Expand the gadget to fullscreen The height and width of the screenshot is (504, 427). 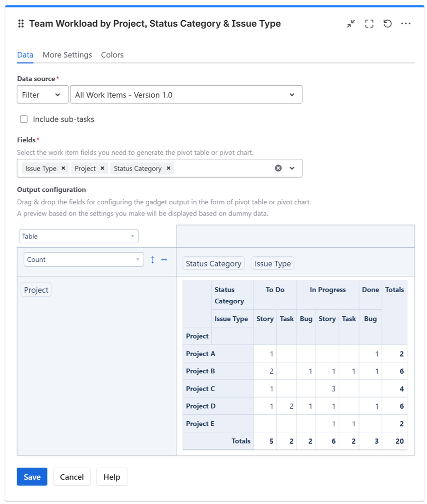point(369,23)
